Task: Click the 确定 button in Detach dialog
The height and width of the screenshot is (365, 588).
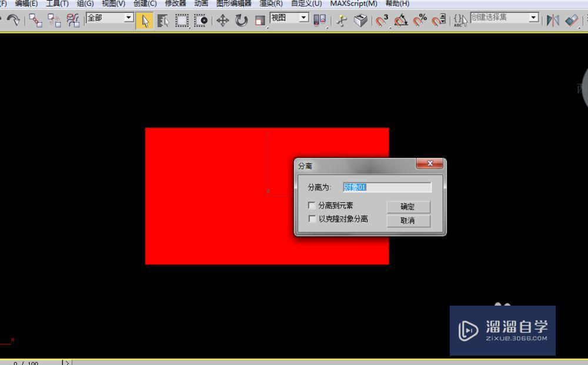Action: tap(407, 206)
